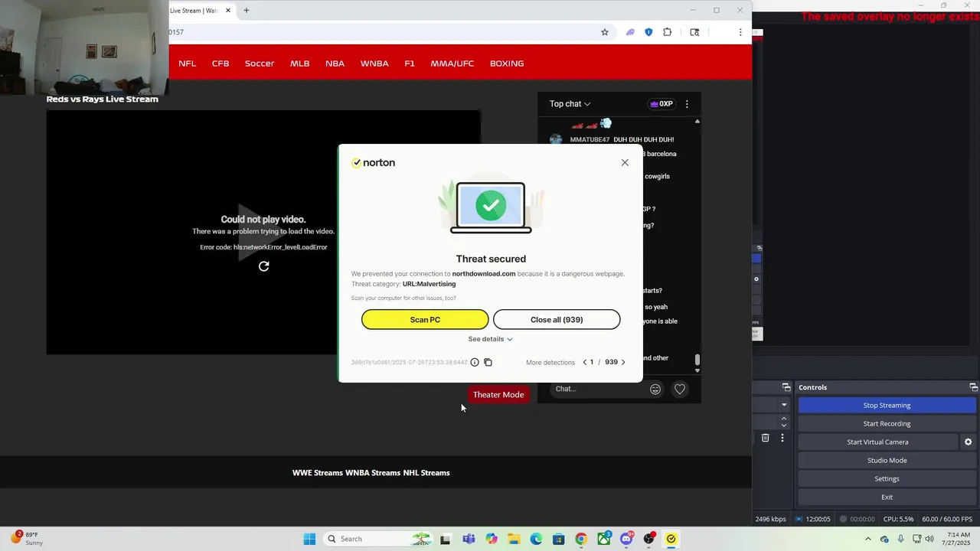The image size is (980, 551).
Task: Open the MLB menu item
Action: (300, 64)
